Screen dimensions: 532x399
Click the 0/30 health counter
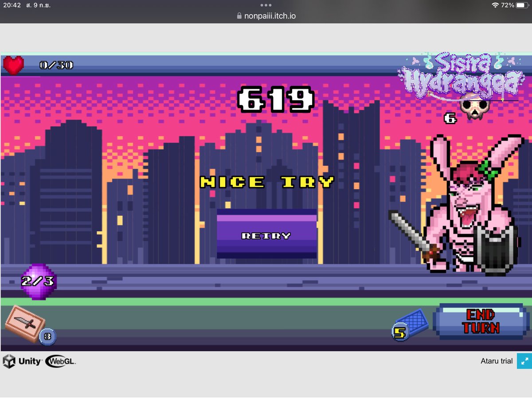coord(56,65)
